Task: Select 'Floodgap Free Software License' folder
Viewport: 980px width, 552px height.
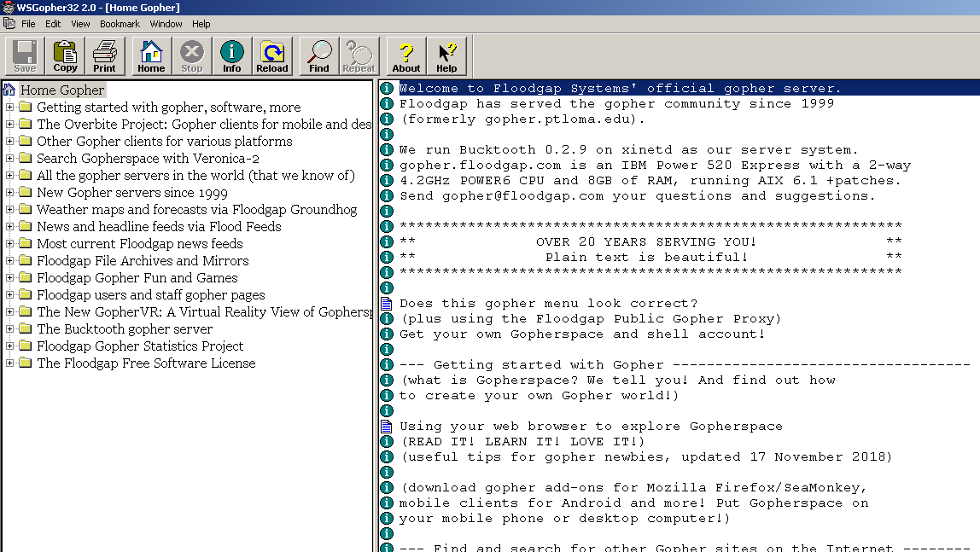Action: [146, 363]
